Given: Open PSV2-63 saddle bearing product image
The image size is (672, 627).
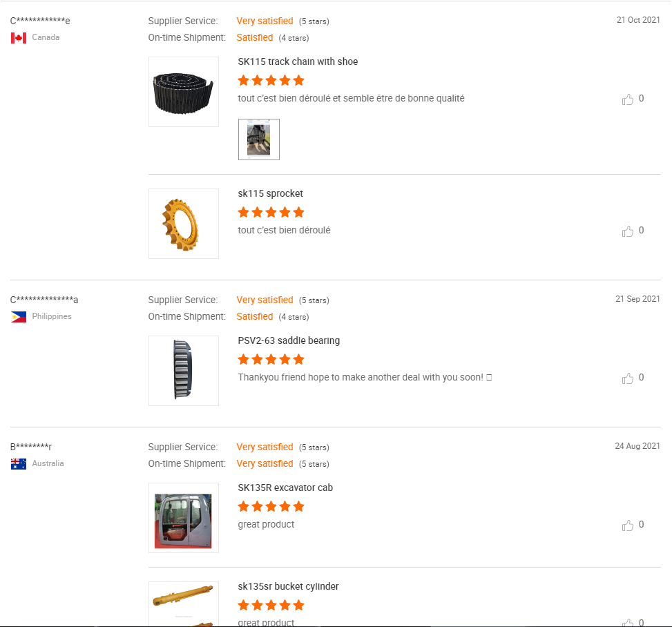Looking at the screenshot, I should 184,371.
